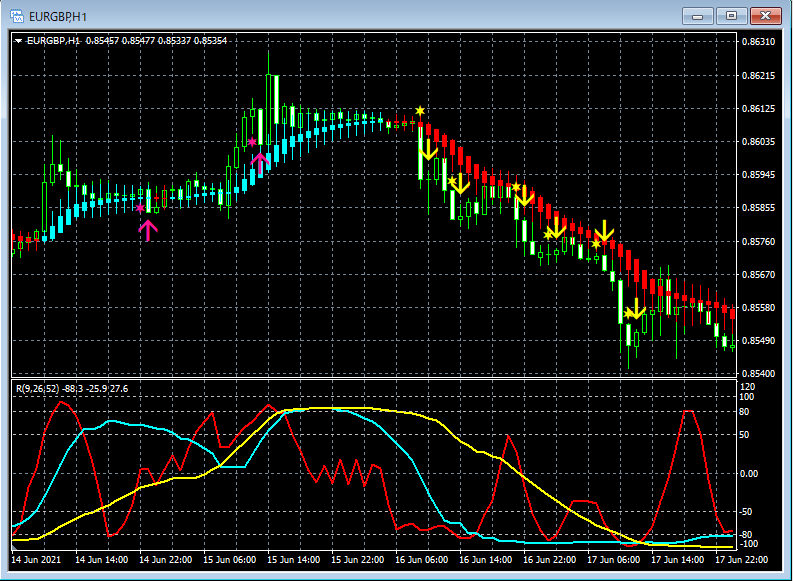Click the indicator scale value 0.00
Viewport: 794px width, 581px height.
[x=749, y=474]
